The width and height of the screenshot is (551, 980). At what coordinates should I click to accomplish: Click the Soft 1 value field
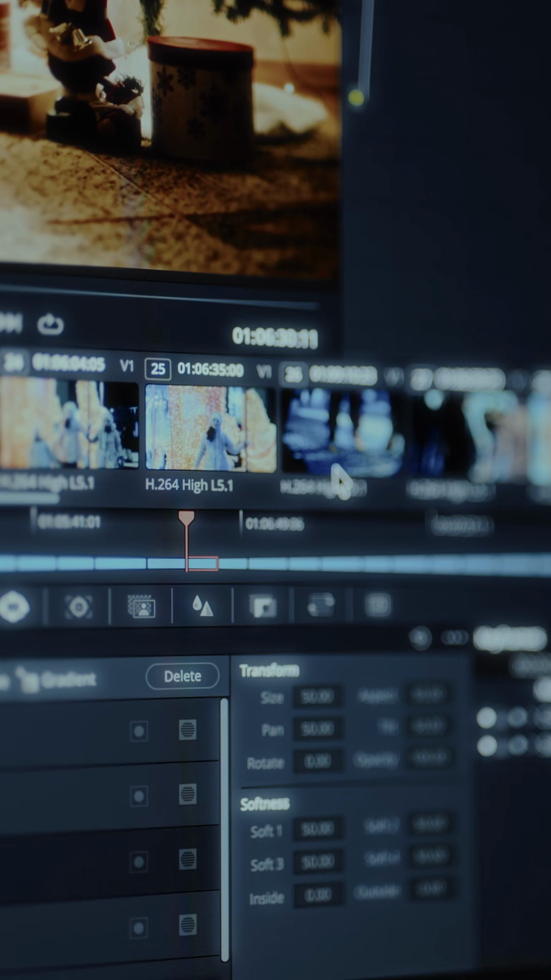point(317,828)
